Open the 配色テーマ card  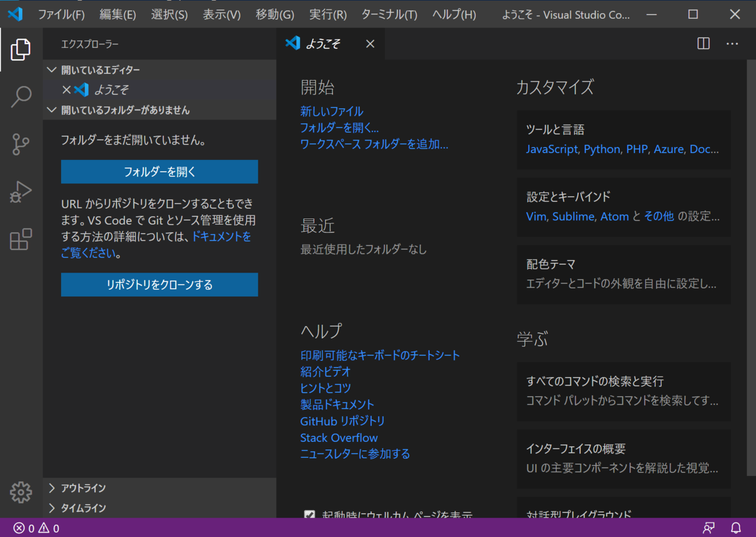(x=624, y=274)
